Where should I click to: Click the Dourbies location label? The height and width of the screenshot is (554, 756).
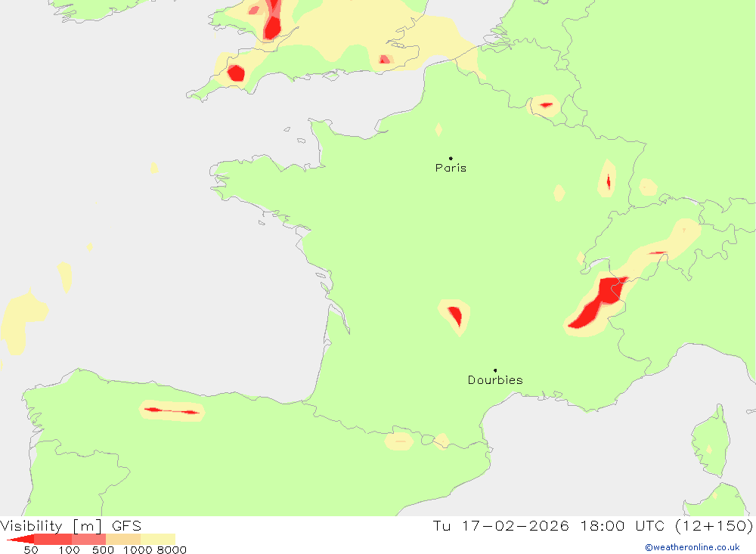click(x=495, y=380)
